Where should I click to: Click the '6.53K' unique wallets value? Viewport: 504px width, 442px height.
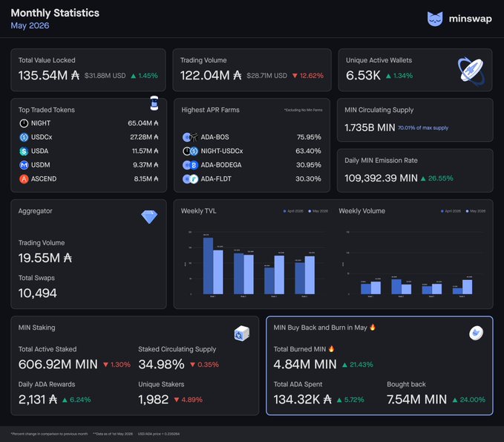click(363, 76)
